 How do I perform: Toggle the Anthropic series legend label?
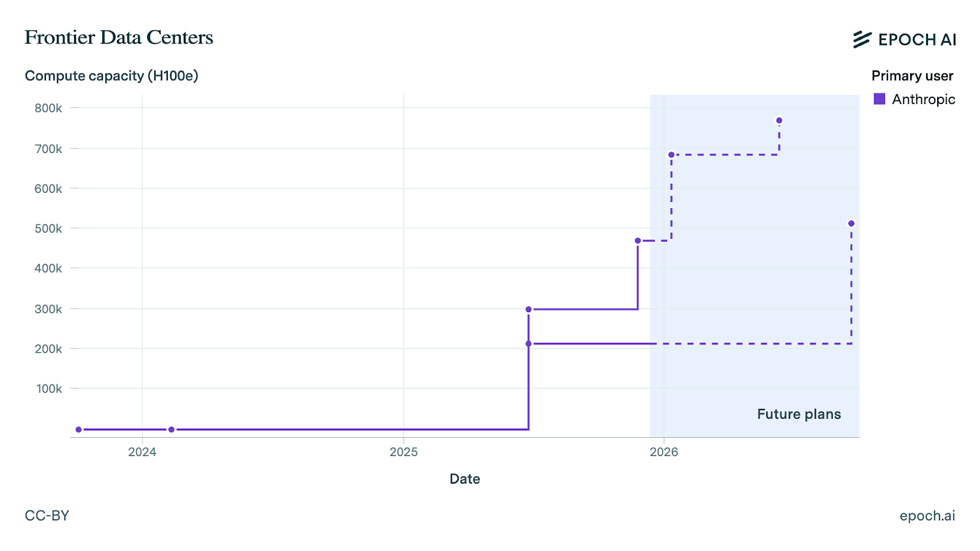(923, 99)
